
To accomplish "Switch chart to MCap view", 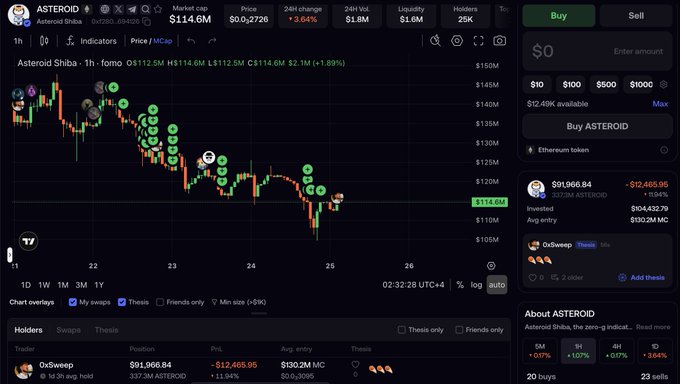I will click(163, 41).
